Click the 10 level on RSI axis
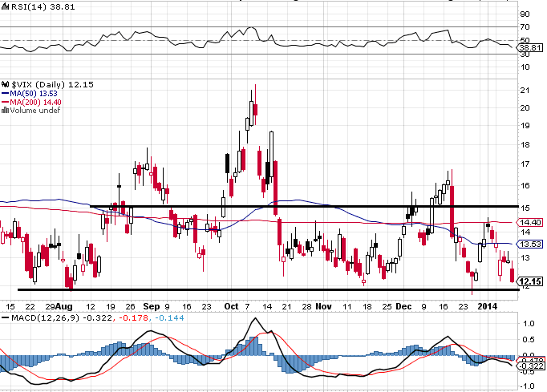 525,67
